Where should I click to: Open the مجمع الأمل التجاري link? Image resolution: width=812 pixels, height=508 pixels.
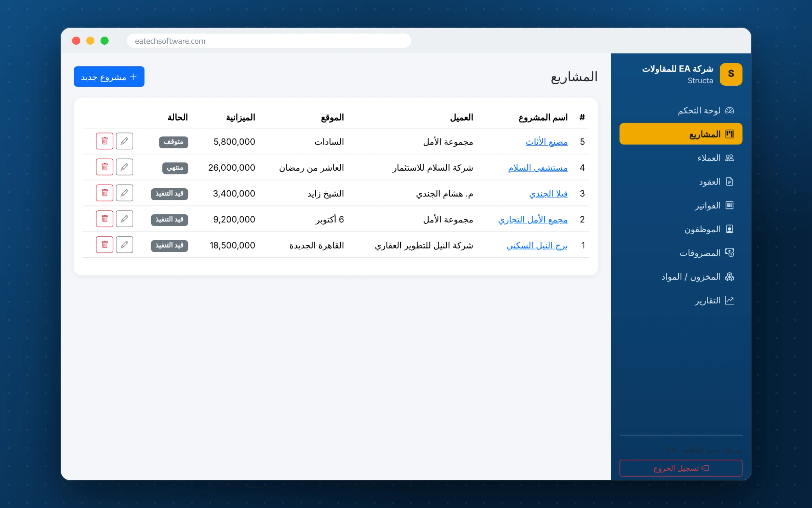tap(533, 220)
